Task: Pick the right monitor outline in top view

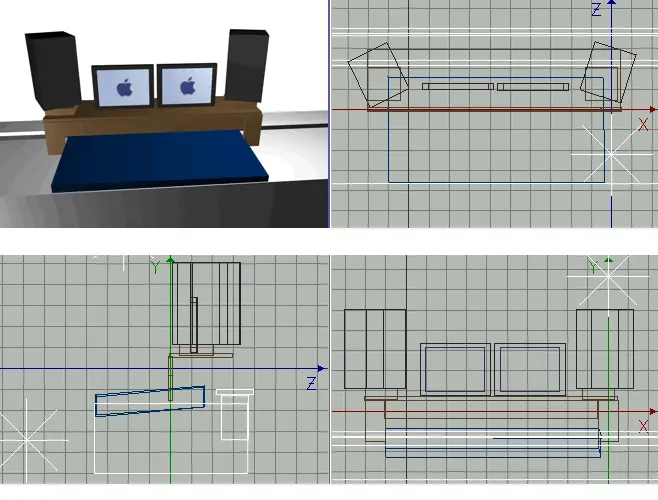Action: coord(533,86)
